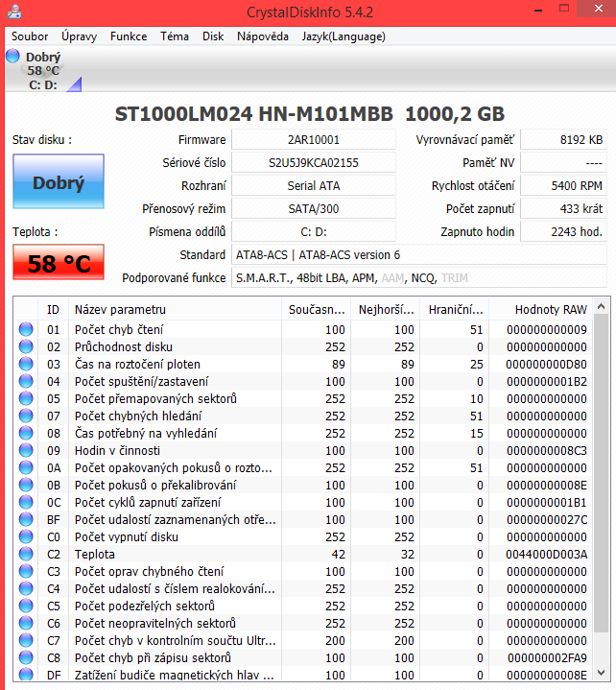
Task: Click the Hraniční... column header
Action: [x=456, y=310]
